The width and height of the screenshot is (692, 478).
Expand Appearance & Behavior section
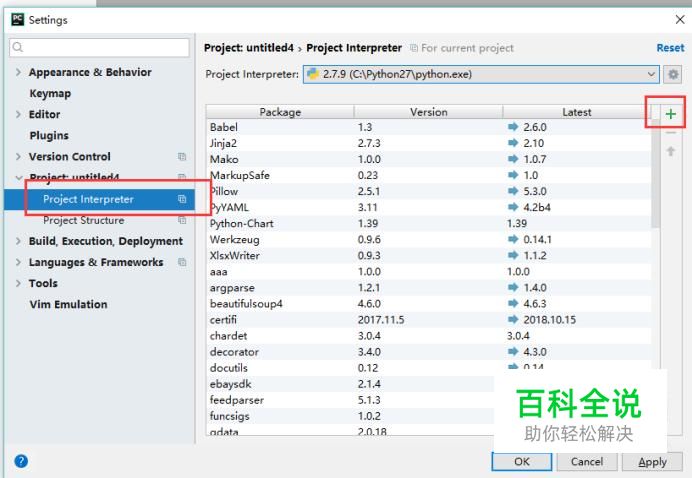click(x=18, y=72)
